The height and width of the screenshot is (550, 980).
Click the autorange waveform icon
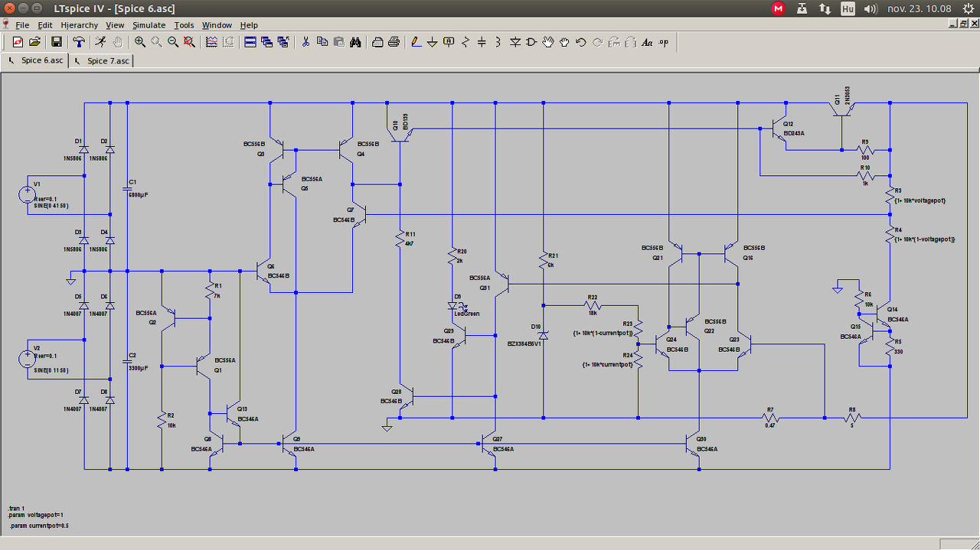tap(212, 42)
